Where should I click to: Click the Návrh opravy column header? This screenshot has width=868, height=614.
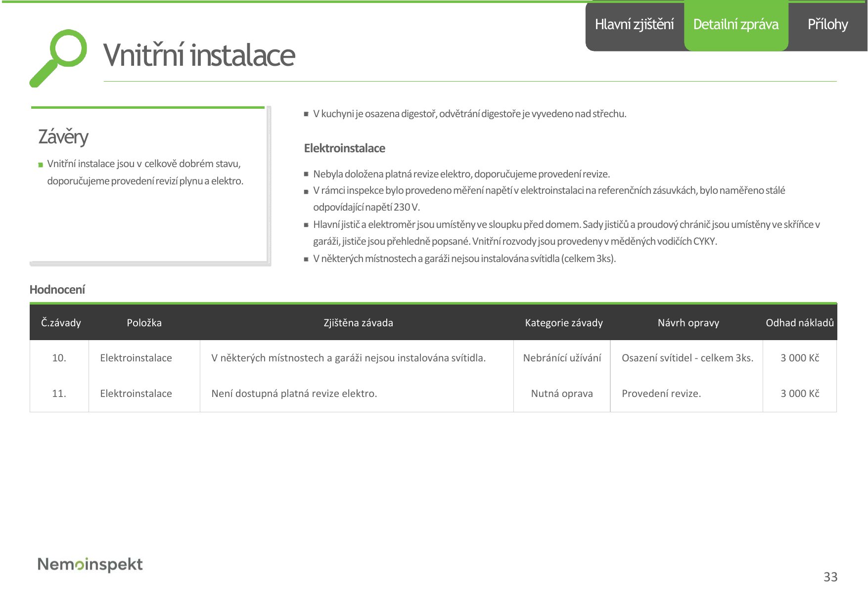point(688,323)
